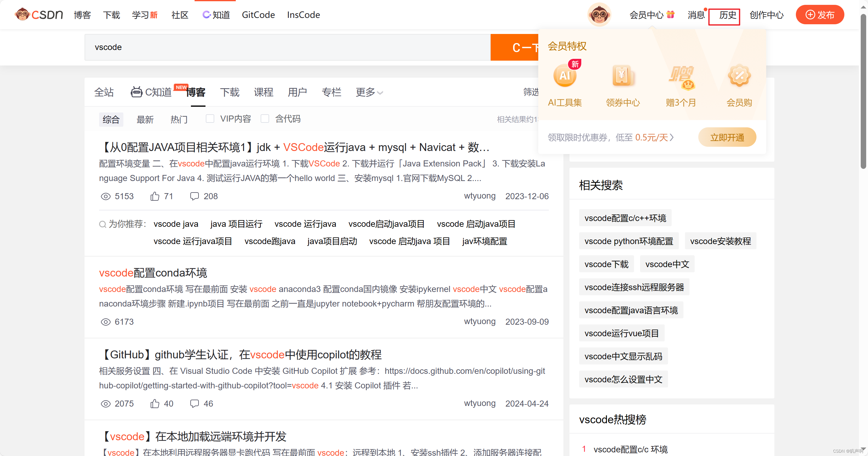868x456 pixels.
Task: Open article 从0配置JAVA项目相关环境
Action: point(294,147)
